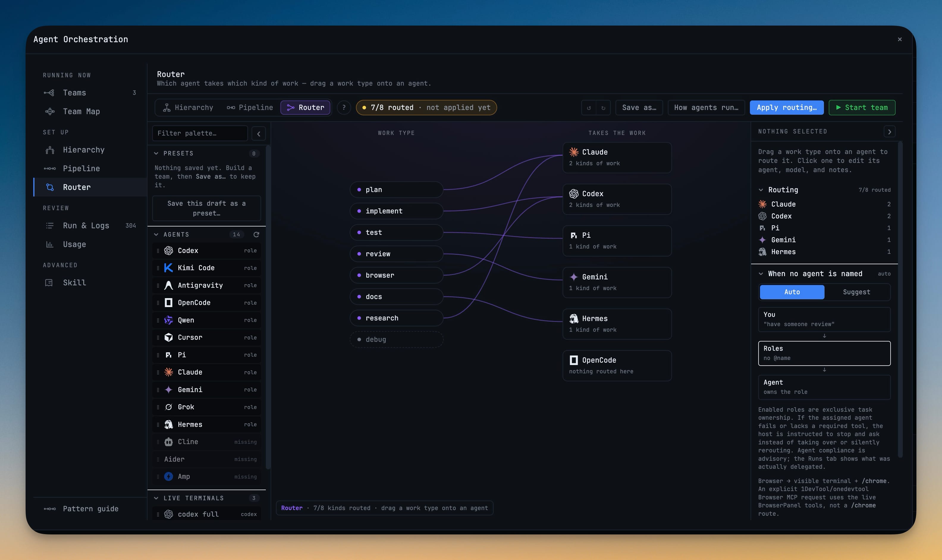The height and width of the screenshot is (560, 942).
Task: Click the routing status pill showing 7/8 routed
Action: click(x=426, y=108)
